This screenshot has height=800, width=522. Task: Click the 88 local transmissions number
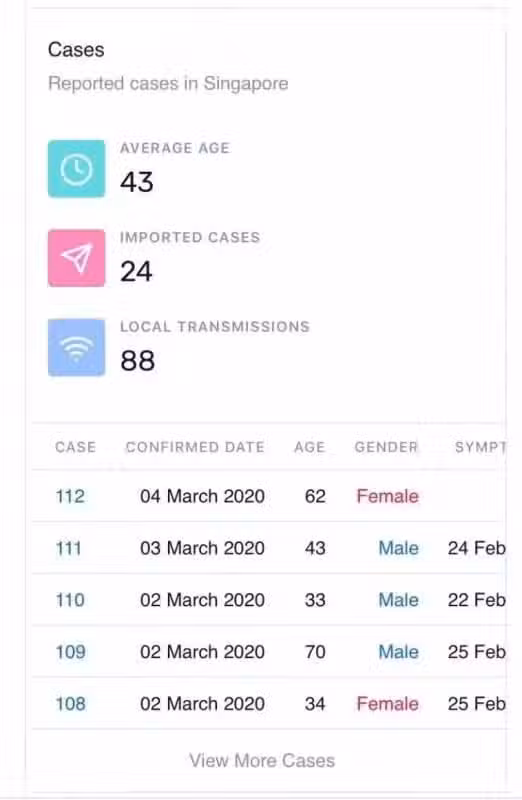137,361
